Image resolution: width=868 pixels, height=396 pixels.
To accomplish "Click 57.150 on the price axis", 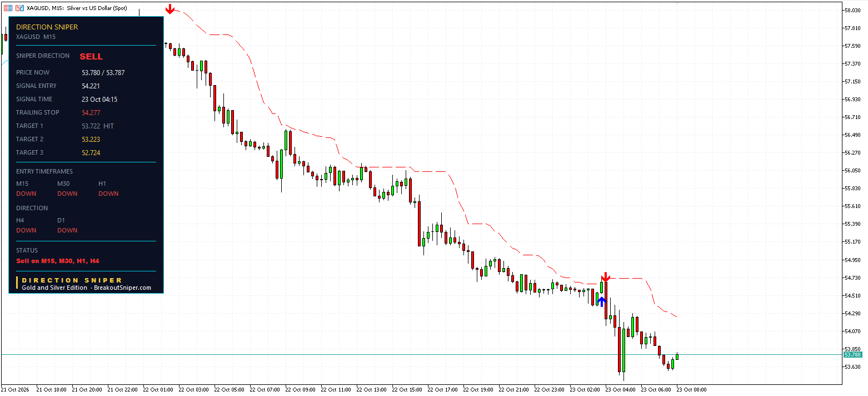I will tap(852, 81).
